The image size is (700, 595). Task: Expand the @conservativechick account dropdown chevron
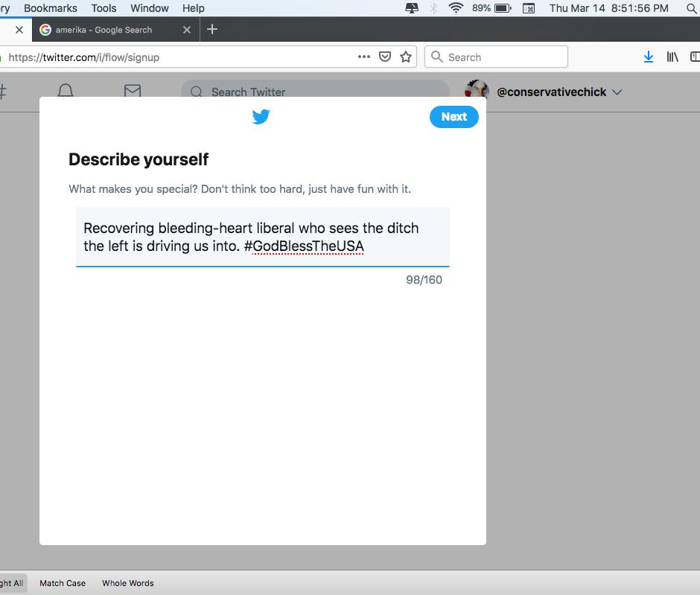click(x=617, y=92)
